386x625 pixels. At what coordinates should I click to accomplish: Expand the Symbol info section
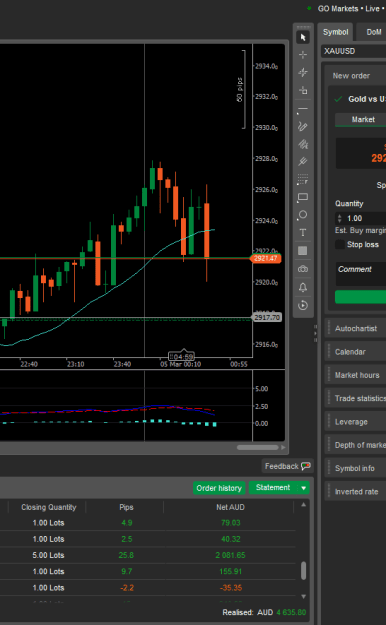[x=356, y=468]
